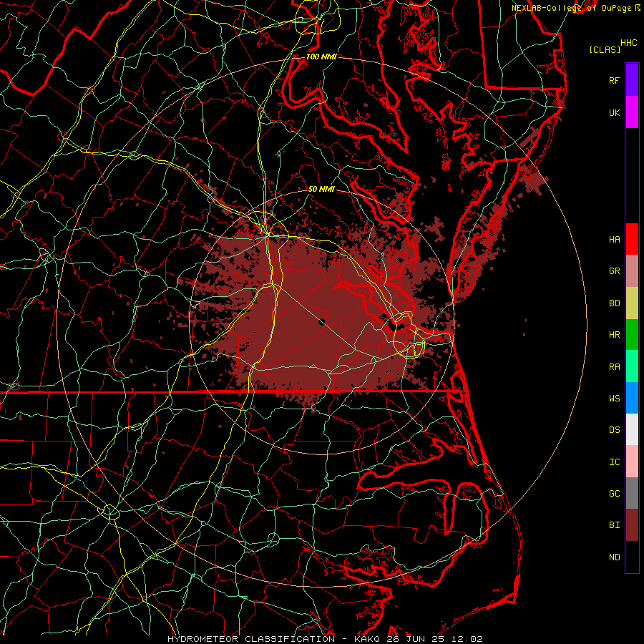
Task: Click the Hydrometeor Classification KAKQ caption
Action: pyautogui.click(x=325, y=639)
